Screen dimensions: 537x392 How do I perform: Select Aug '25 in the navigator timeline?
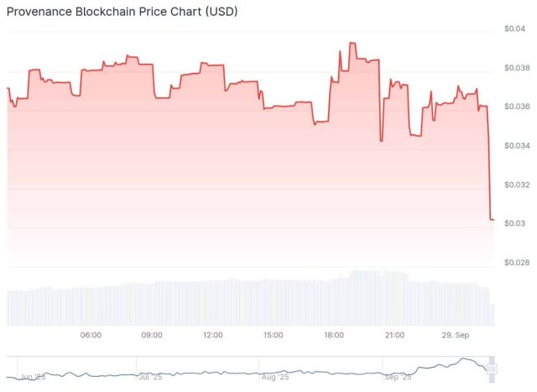tap(274, 377)
